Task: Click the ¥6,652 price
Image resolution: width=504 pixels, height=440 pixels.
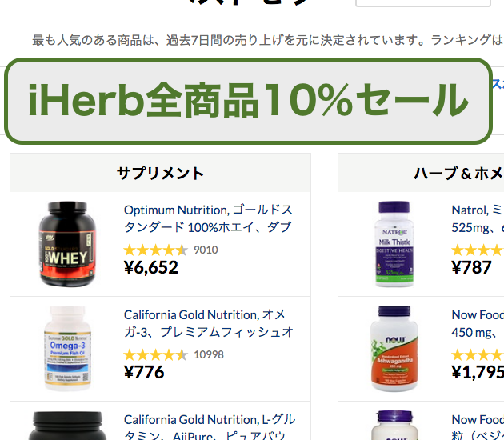Action: click(x=150, y=267)
